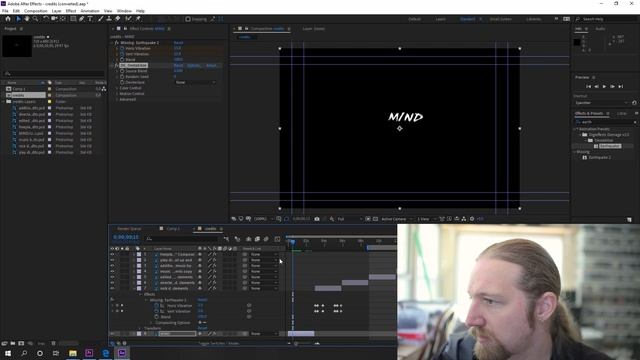The image size is (640, 360).
Task: Click play button in Preview panel
Action: [x=604, y=87]
